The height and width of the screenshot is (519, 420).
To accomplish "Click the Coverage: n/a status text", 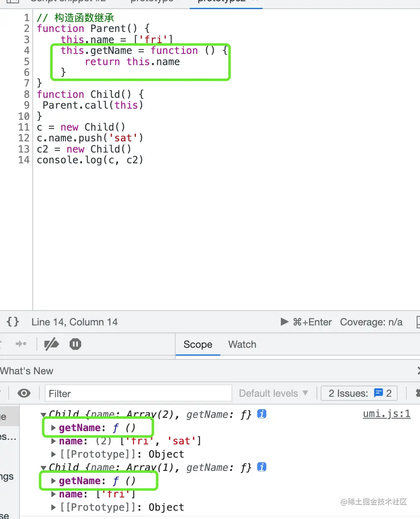I will point(371,322).
